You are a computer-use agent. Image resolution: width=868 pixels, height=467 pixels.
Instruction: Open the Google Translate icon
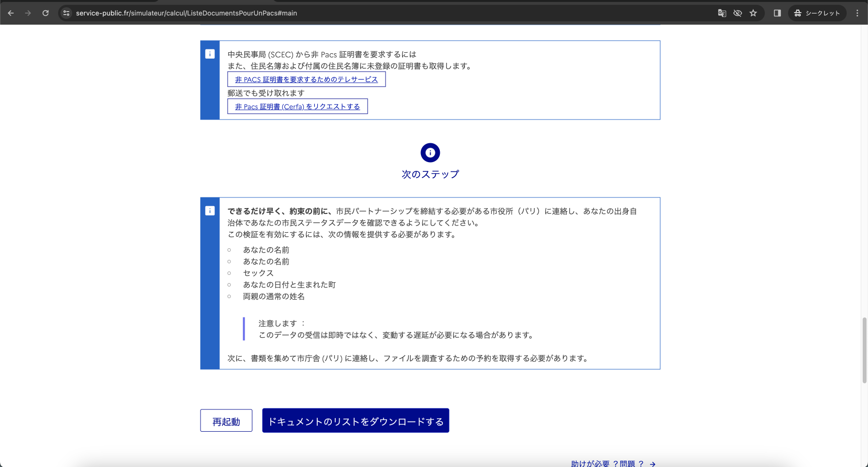(722, 13)
